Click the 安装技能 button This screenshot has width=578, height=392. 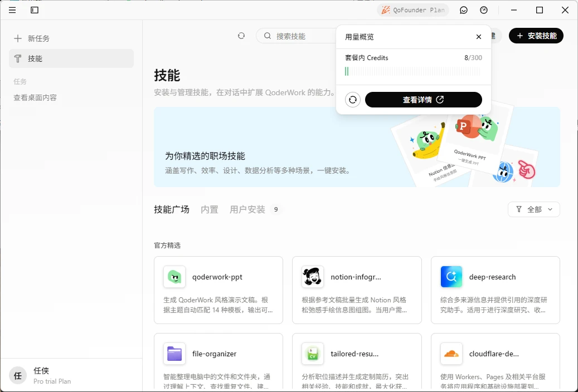coord(536,36)
